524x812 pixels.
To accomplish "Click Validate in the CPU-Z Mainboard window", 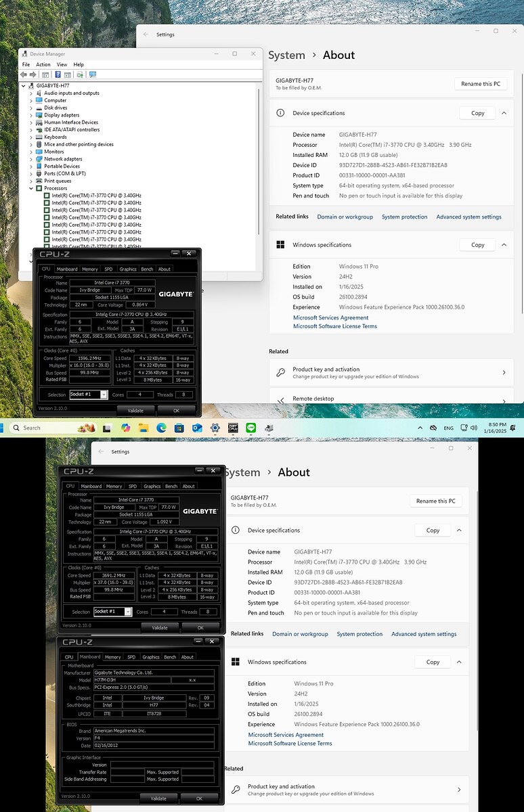I will [158, 798].
